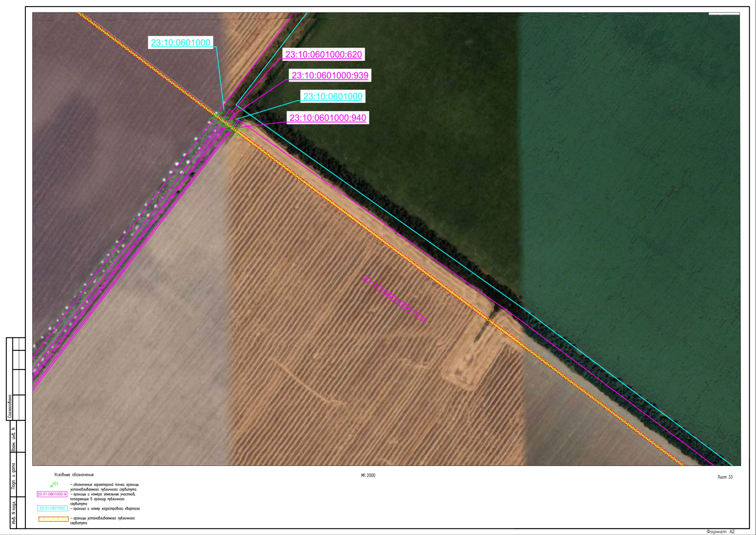Click the parcel label 23:10:0601000:620
The height and width of the screenshot is (535, 756).
pos(323,54)
